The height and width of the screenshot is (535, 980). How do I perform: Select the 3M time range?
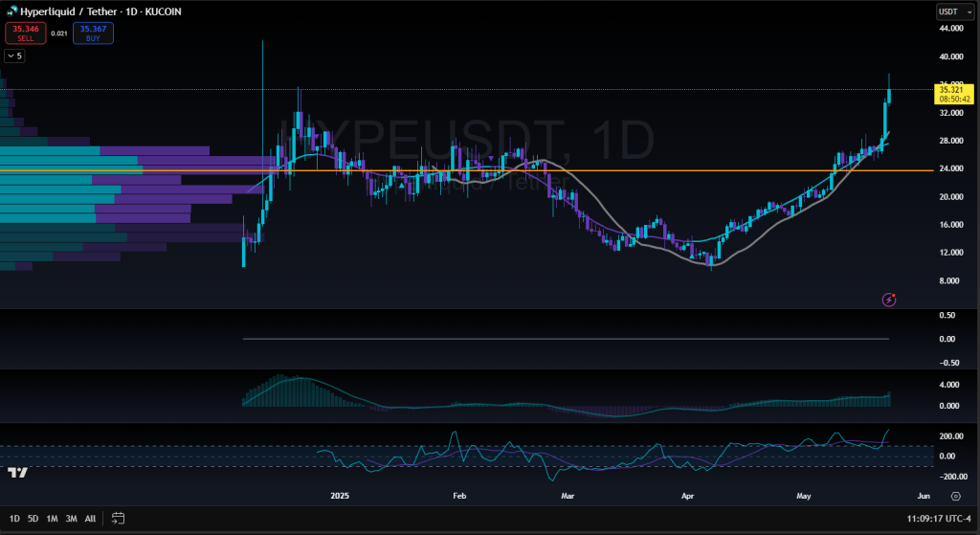(71, 518)
